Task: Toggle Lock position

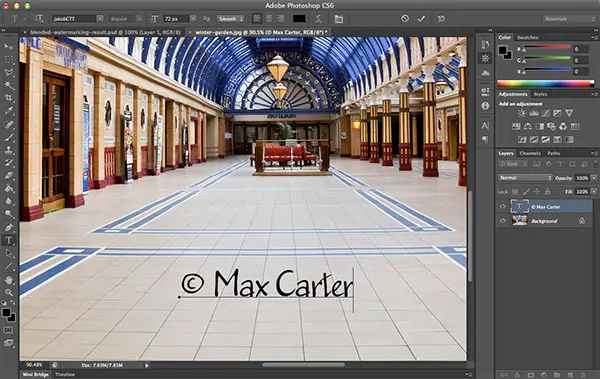Action: tap(537, 191)
